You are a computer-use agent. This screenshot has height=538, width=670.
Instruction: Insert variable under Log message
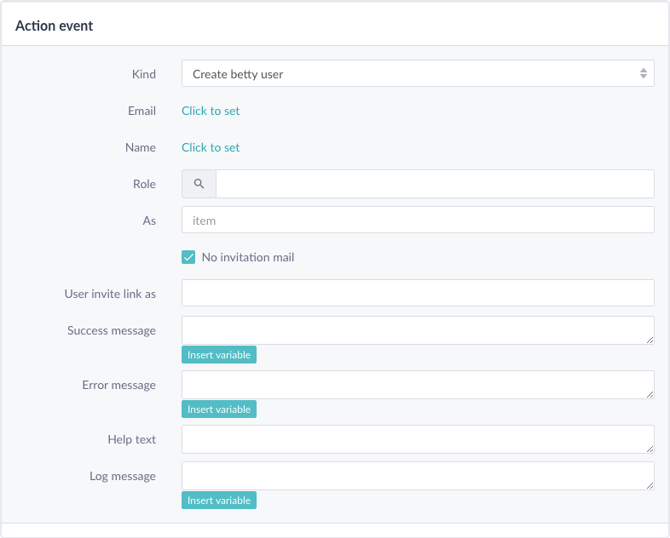[219, 500]
